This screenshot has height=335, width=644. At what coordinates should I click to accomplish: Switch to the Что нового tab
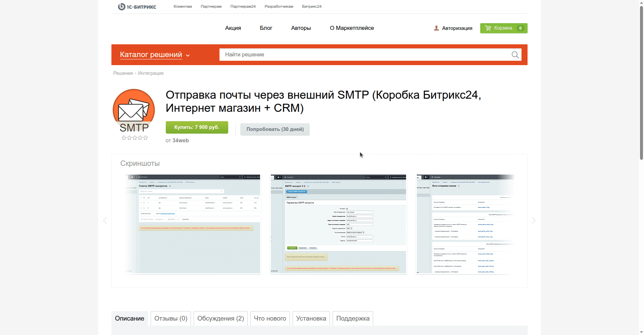(270, 319)
